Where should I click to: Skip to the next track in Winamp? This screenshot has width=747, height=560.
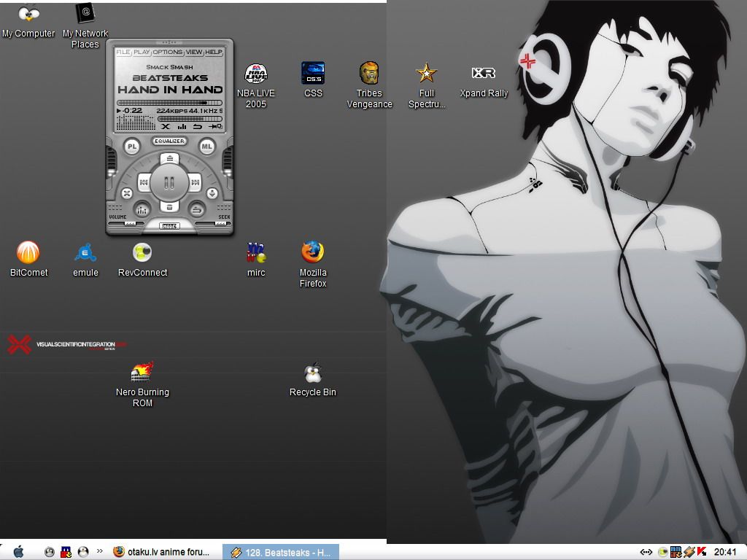pyautogui.click(x=195, y=182)
